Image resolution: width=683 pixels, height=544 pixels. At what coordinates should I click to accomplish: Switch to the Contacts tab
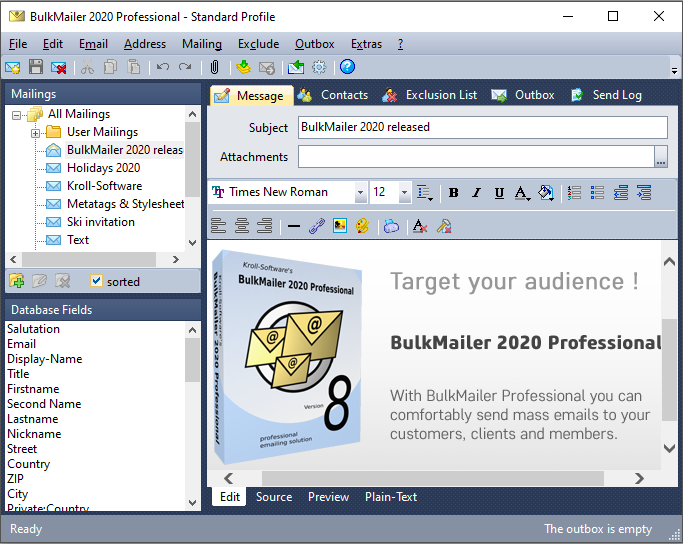tap(333, 95)
